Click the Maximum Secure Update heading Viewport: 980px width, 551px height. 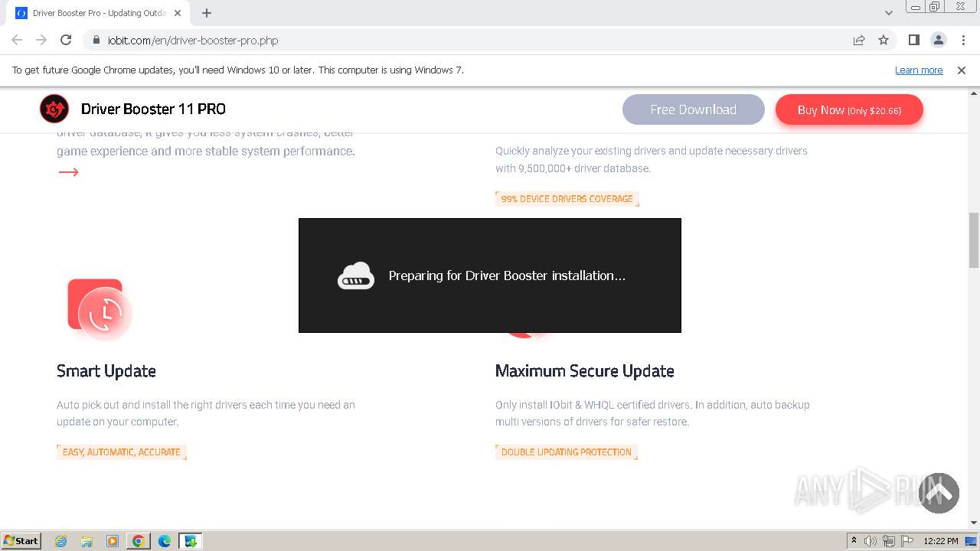585,371
